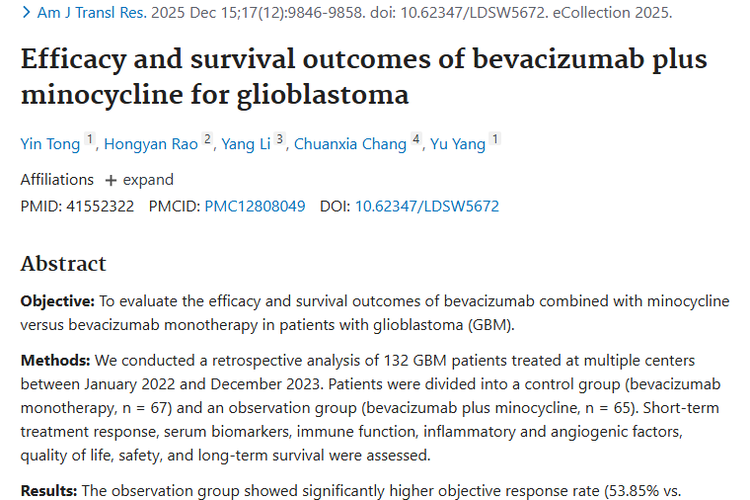Click the PMID number 41552322
Image resolution: width=750 pixels, height=500 pixels.
98,207
